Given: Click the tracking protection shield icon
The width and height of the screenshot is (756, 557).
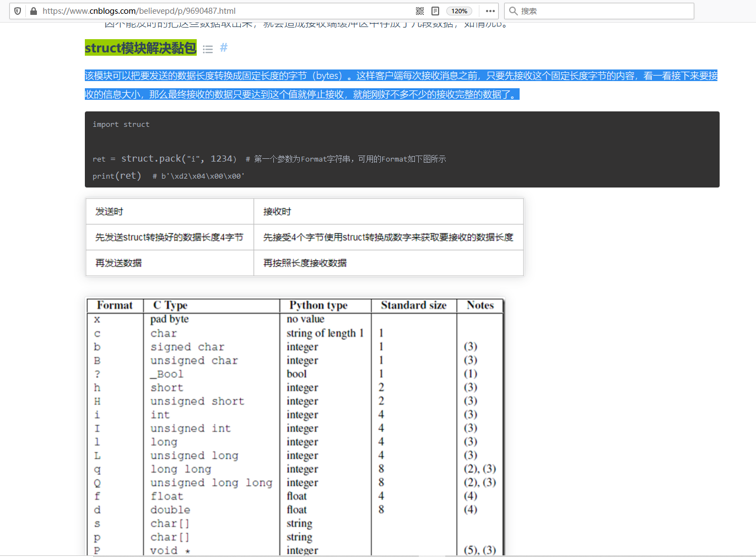Looking at the screenshot, I should (x=18, y=11).
